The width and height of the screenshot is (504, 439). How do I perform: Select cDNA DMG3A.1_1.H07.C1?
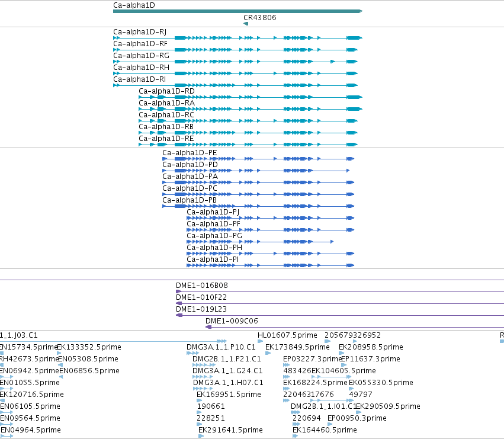point(228,383)
